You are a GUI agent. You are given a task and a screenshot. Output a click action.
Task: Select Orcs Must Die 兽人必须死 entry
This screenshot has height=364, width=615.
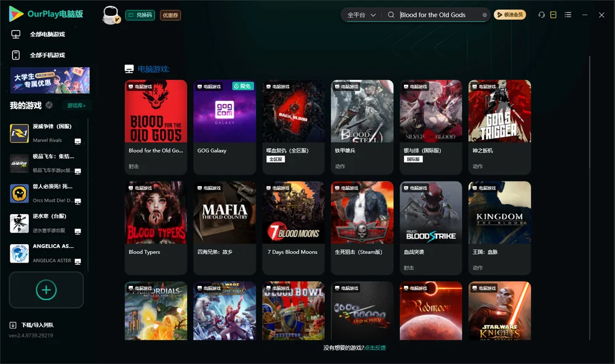click(x=46, y=193)
